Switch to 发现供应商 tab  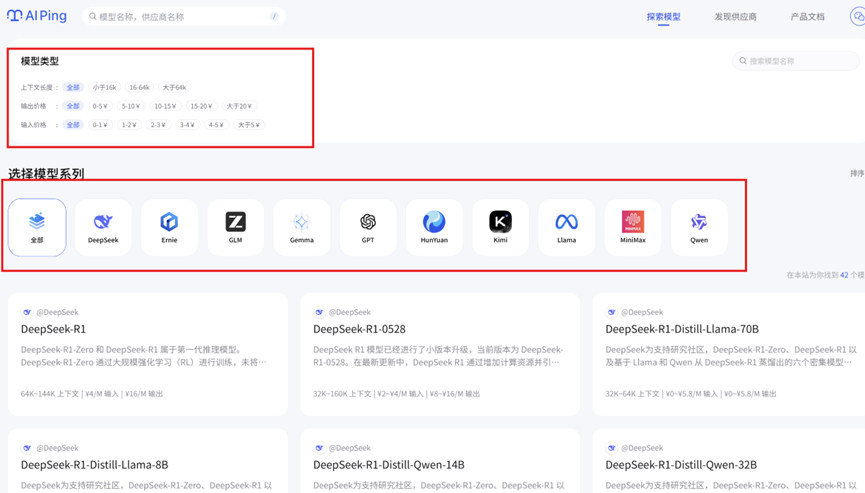tap(735, 17)
